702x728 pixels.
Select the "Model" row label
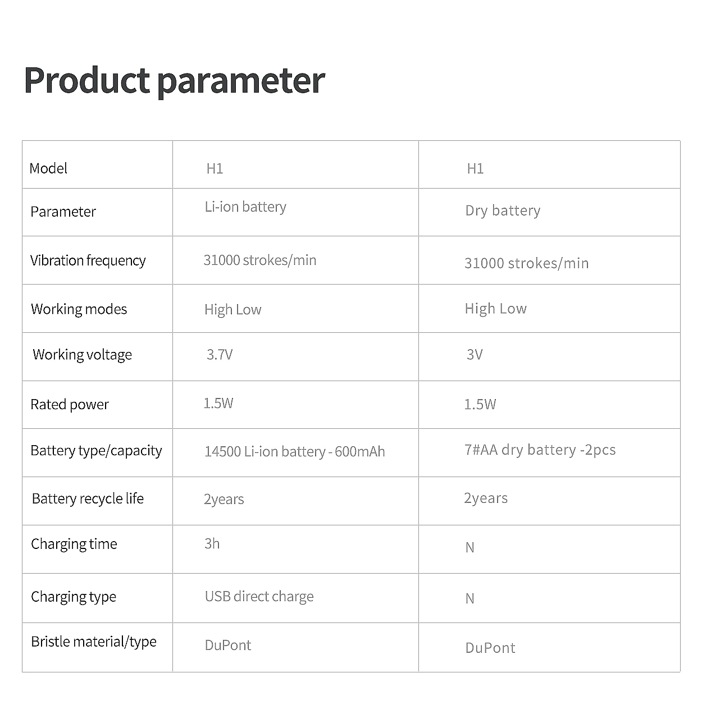point(48,168)
